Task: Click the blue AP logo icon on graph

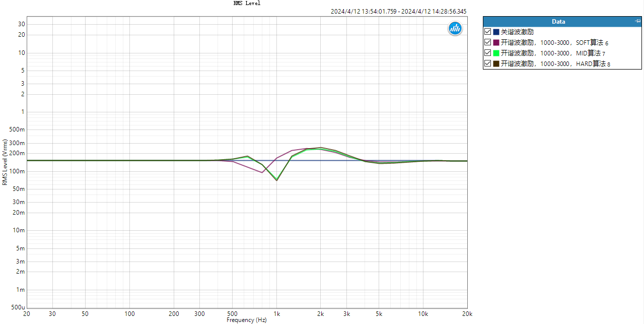Action: (455, 29)
